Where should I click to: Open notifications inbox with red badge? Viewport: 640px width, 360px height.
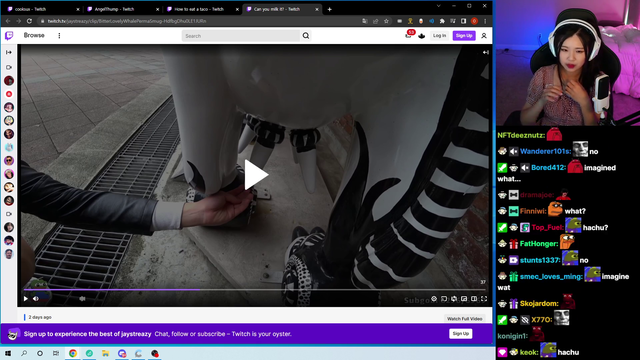coord(409,35)
